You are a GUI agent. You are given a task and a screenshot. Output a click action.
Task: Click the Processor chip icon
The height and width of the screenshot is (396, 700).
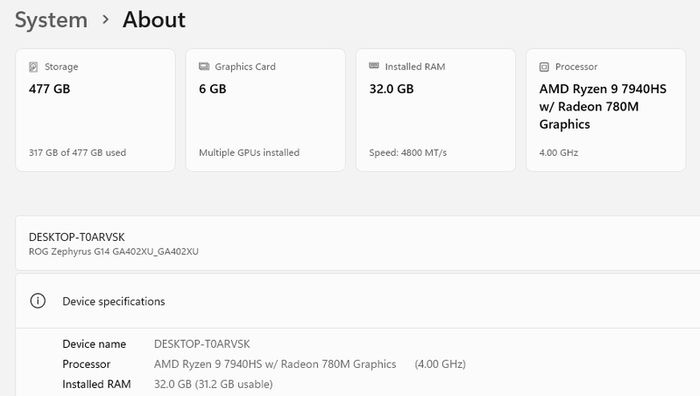544,67
